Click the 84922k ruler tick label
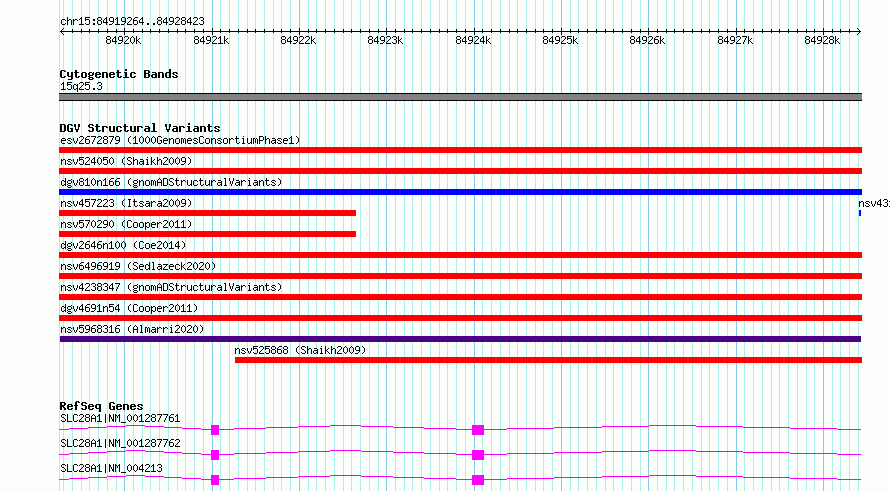890x491 pixels. point(298,40)
